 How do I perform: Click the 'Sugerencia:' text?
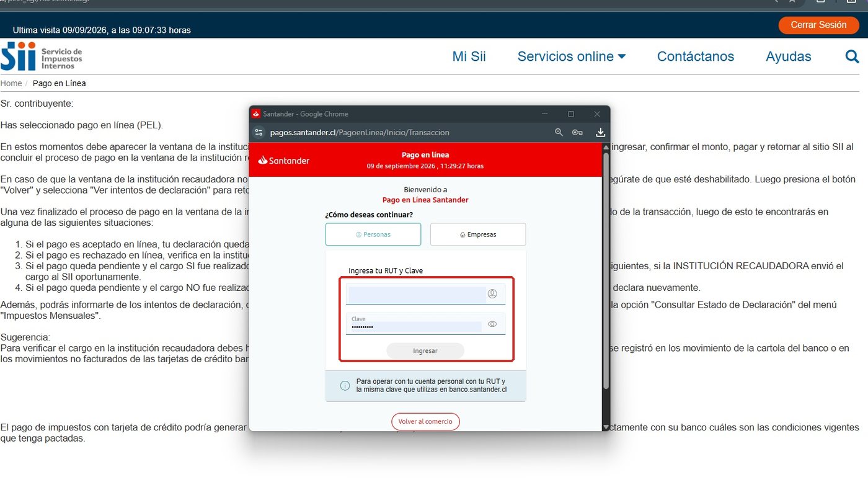(25, 337)
